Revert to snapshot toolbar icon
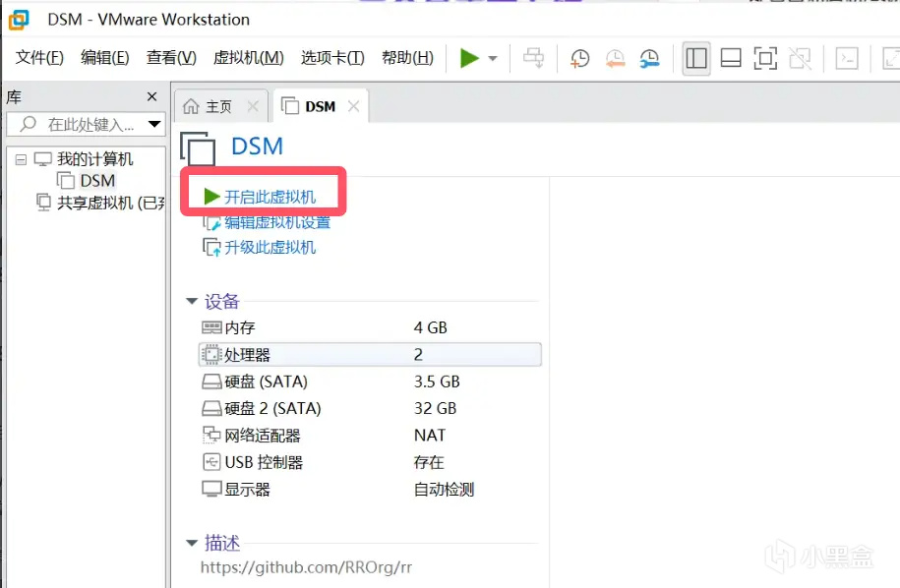 click(x=615, y=58)
